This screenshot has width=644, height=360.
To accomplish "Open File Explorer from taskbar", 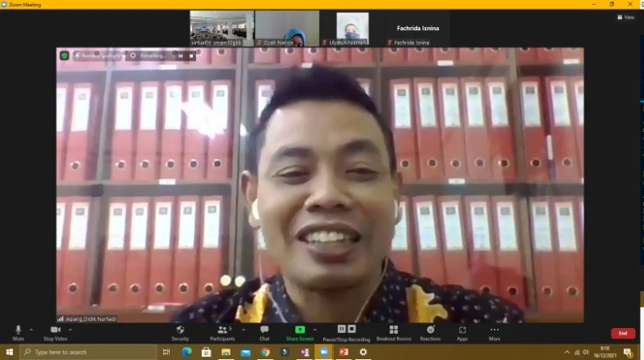I will 226,352.
